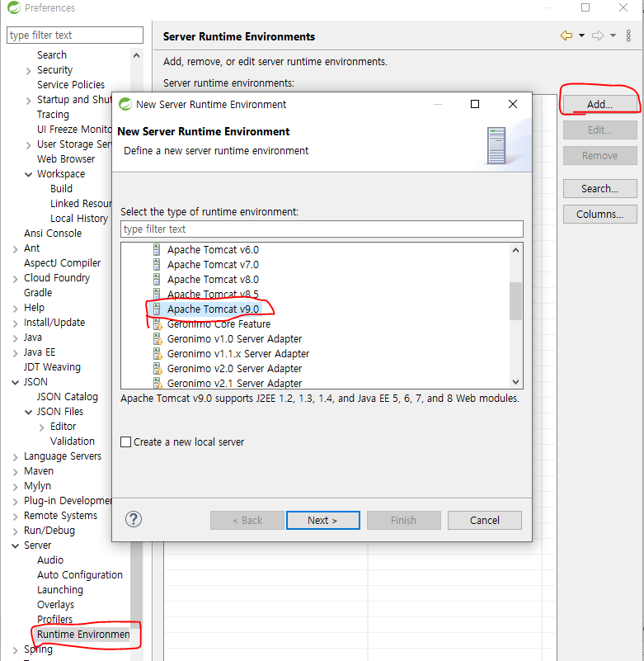Screen dimensions: 644x661
Task: Select Overlays under Server
Action: (x=55, y=605)
